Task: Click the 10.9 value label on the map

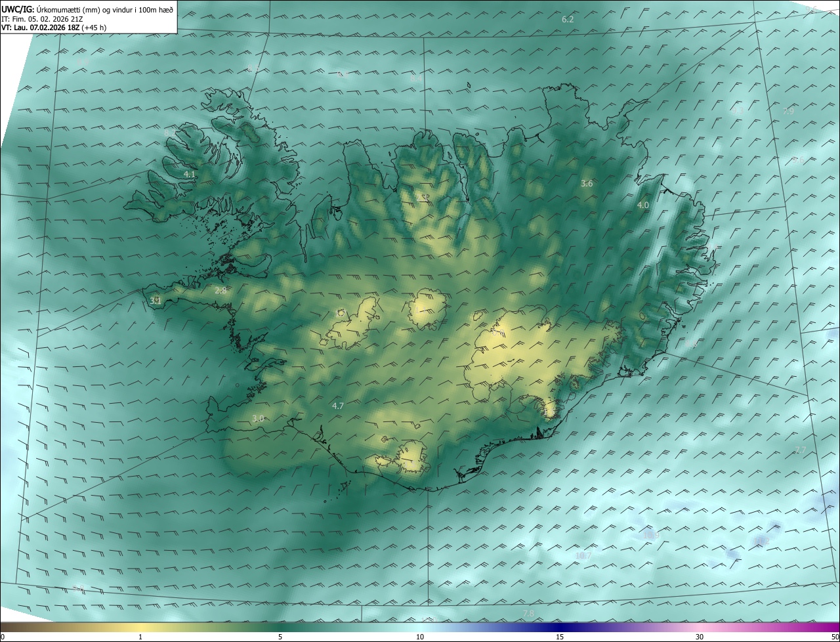Action: [x=651, y=536]
